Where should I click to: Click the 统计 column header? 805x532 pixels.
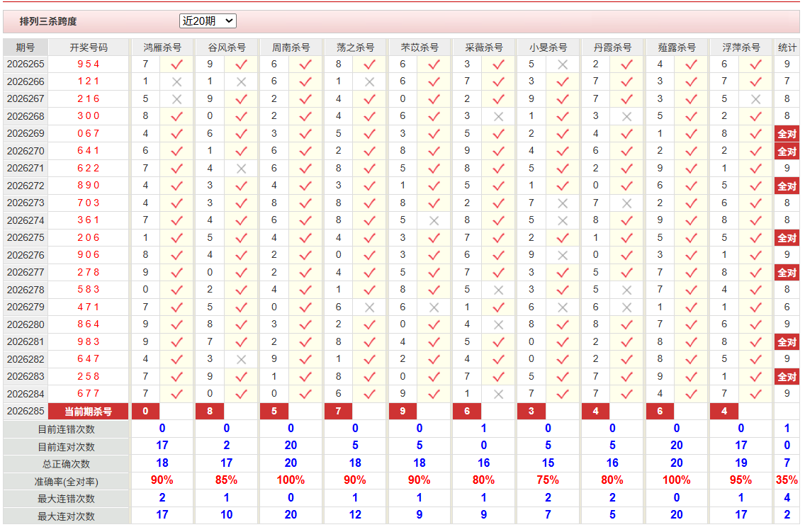(x=787, y=47)
